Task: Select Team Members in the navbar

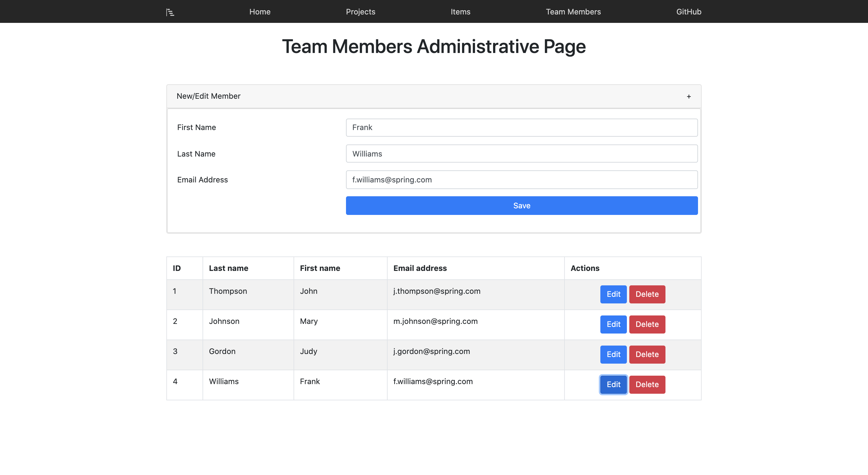Action: click(x=573, y=12)
